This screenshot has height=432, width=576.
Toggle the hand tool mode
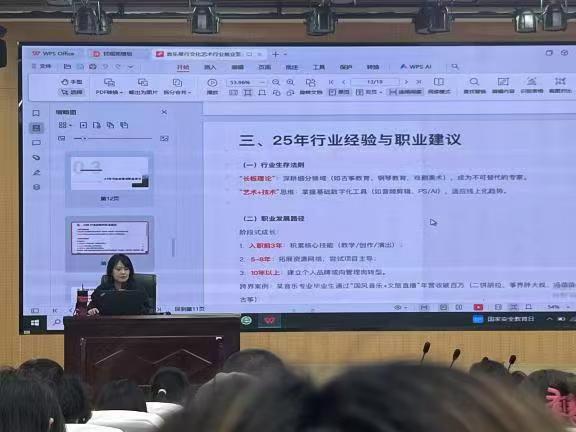coord(72,82)
